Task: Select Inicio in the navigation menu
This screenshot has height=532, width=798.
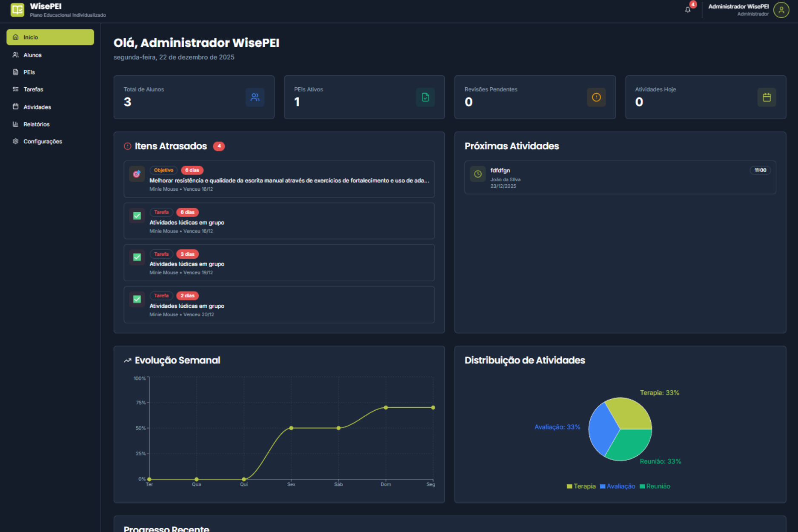Action: point(30,37)
